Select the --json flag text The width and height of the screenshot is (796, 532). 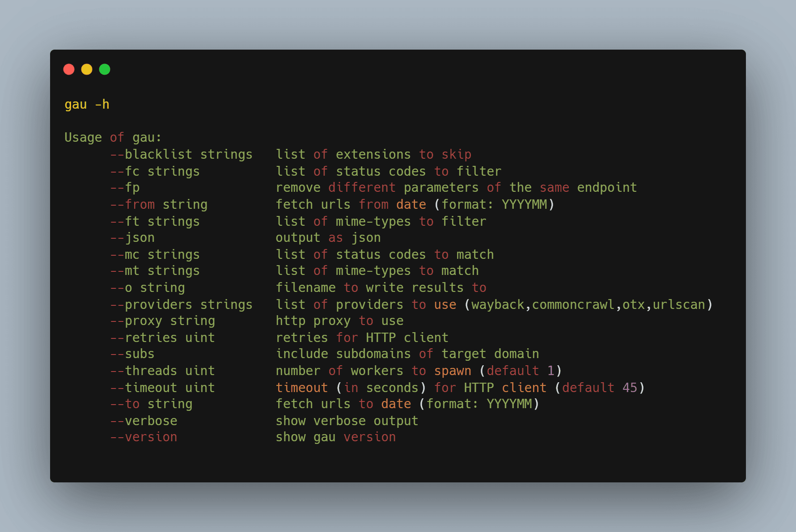tap(132, 238)
